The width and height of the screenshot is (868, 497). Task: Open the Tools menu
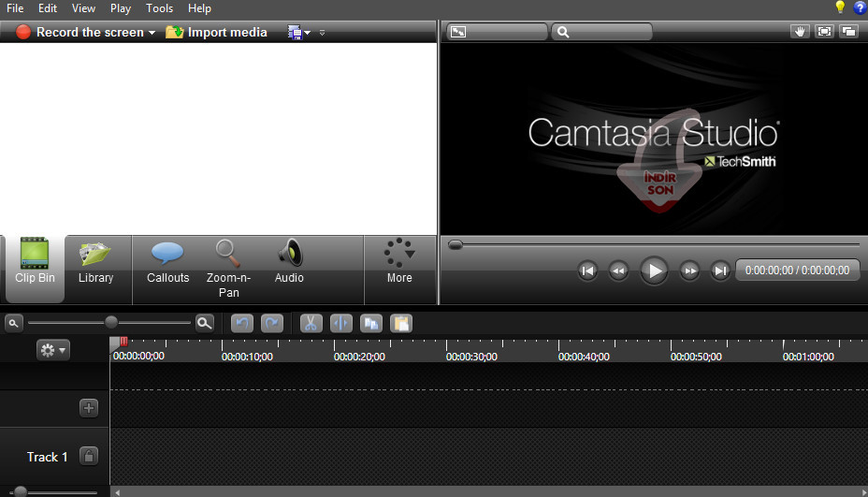click(159, 8)
